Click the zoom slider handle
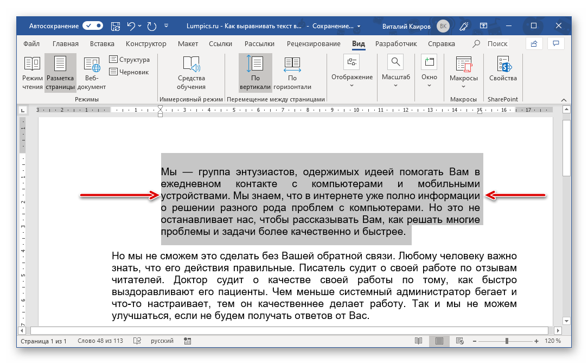Screen dimensions: 588x364 click(x=507, y=341)
